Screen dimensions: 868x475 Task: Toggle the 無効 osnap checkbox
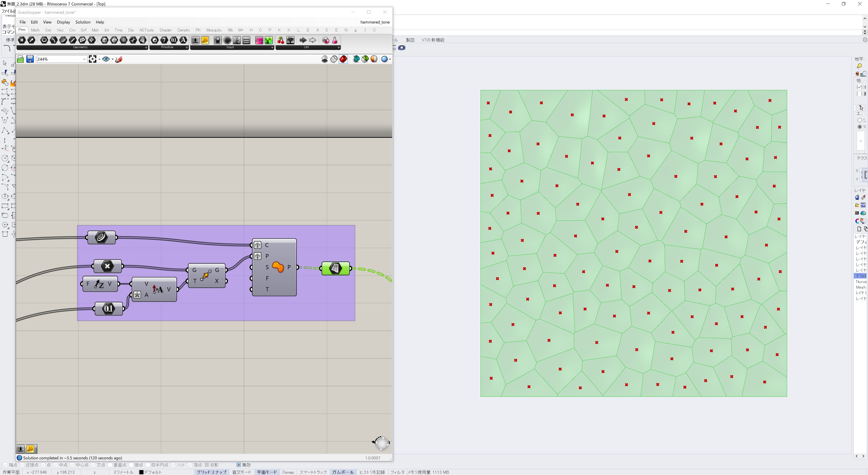tap(238, 465)
